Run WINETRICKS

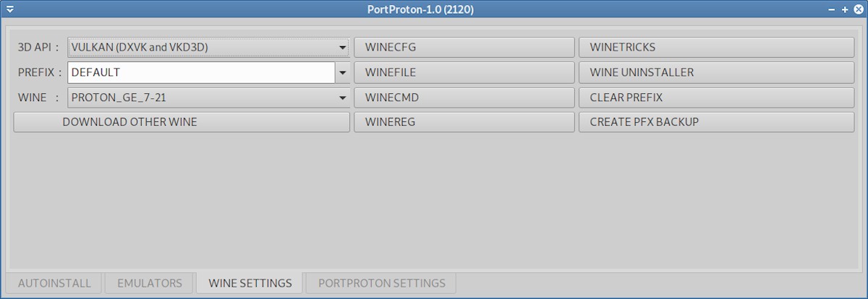point(716,48)
